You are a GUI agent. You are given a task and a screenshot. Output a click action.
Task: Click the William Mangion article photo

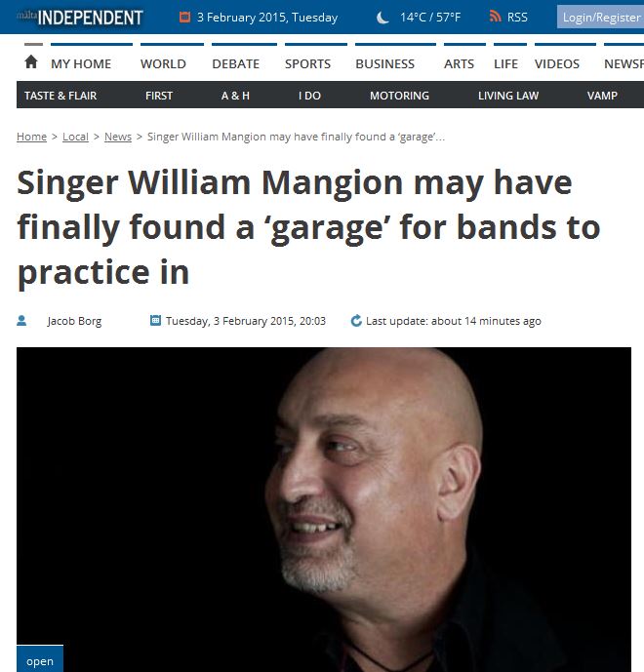(324, 509)
